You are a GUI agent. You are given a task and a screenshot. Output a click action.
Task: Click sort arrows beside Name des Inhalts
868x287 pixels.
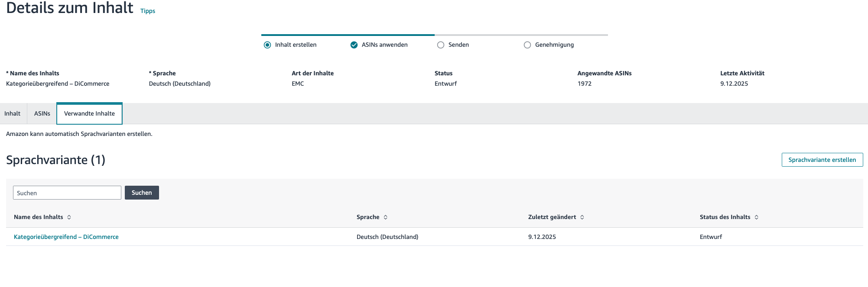coord(69,217)
